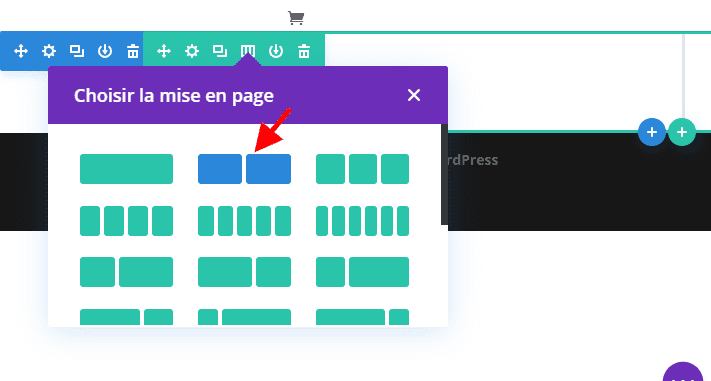Choose the highlighted two equal columns layout

click(x=244, y=169)
